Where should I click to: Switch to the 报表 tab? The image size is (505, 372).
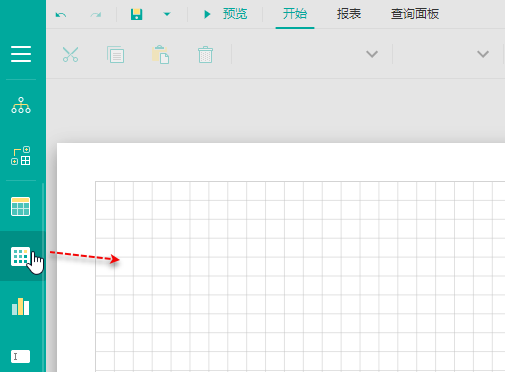(349, 14)
